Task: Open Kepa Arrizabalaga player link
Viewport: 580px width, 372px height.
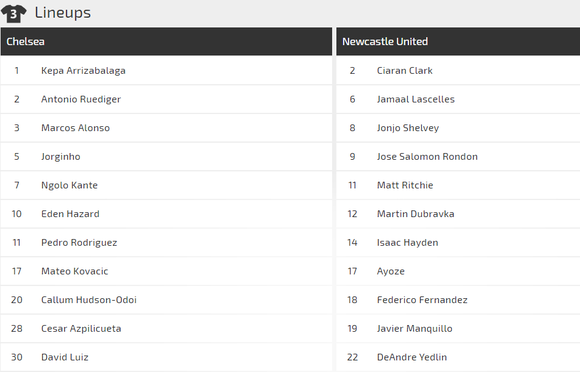Action: (83, 71)
